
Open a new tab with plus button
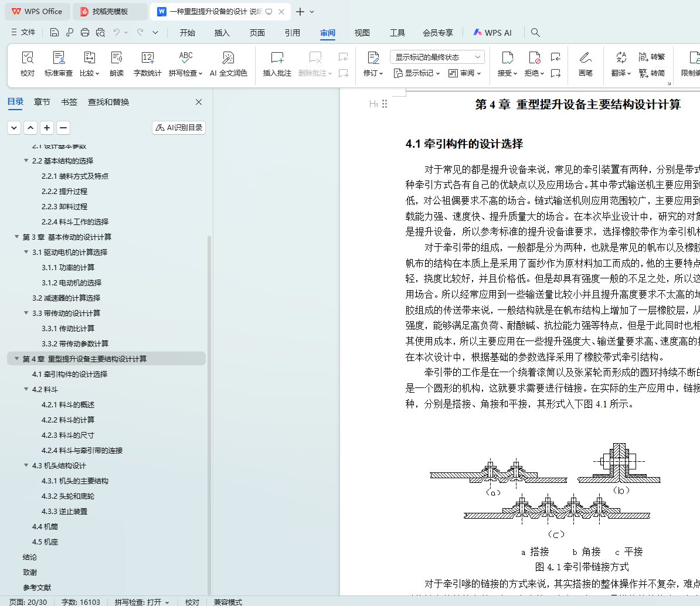(300, 12)
